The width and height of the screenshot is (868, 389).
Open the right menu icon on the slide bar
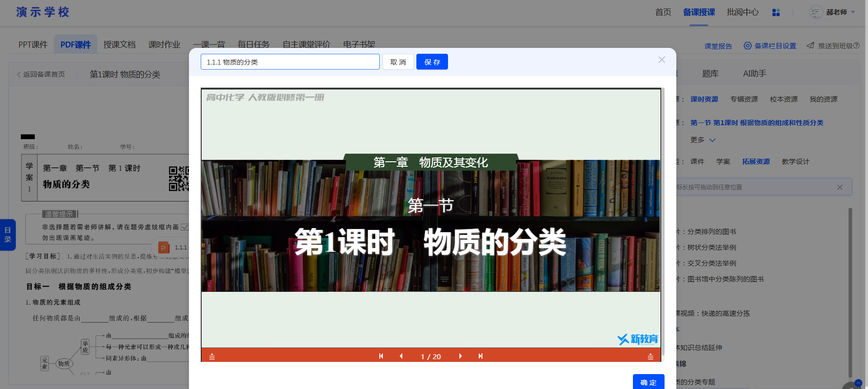coord(651,356)
